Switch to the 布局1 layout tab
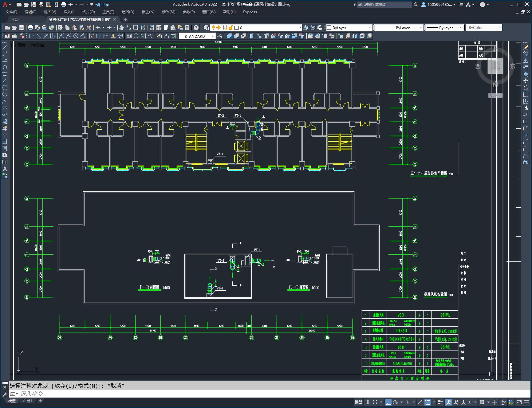Viewport: 532px width, 408px height. point(27,401)
